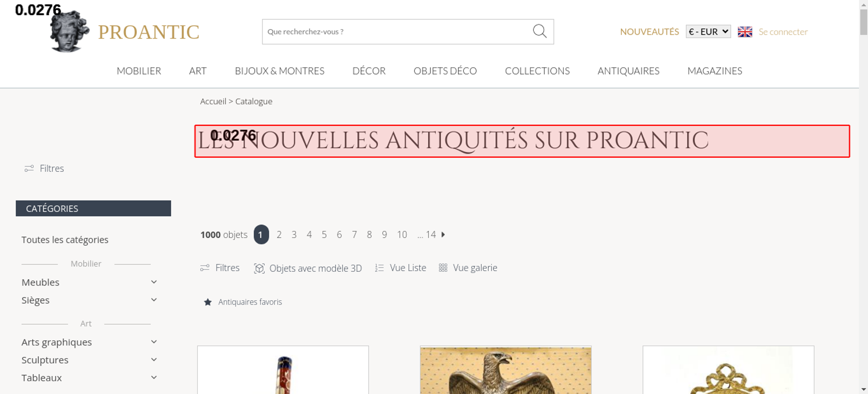This screenshot has height=394, width=868.
Task: Open the eagle sculpture thumbnail
Action: (506, 370)
